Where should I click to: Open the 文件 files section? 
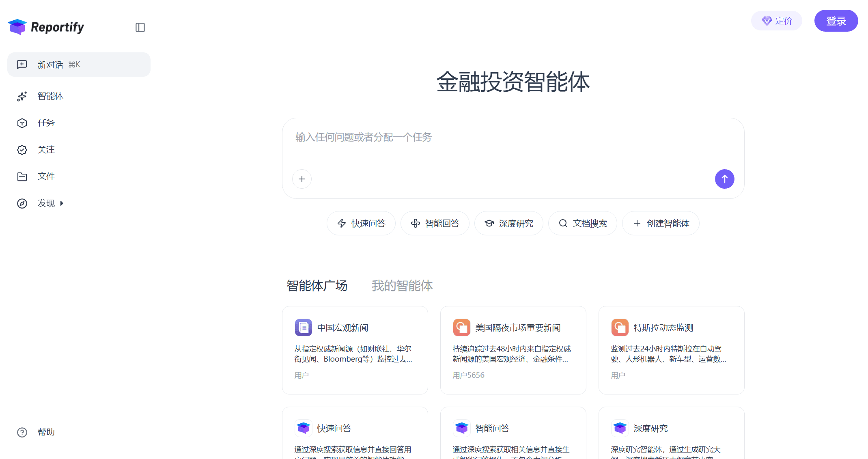pyautogui.click(x=46, y=176)
